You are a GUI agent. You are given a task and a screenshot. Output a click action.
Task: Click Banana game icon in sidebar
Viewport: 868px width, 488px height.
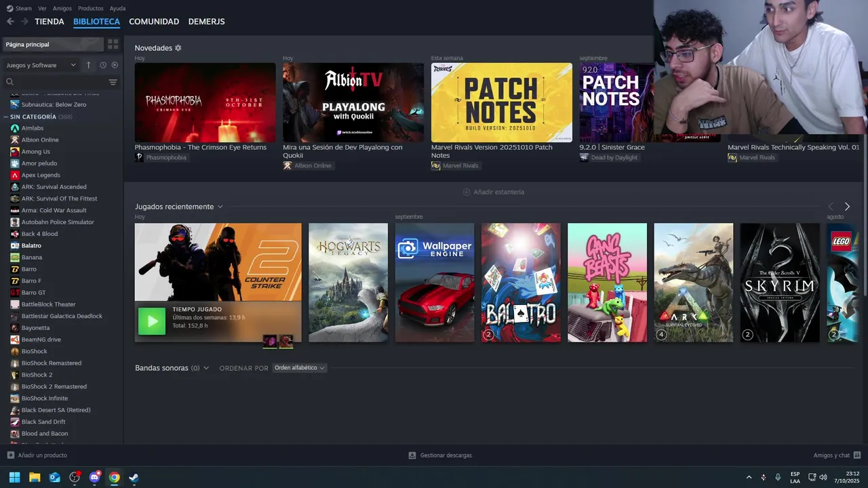pos(15,258)
